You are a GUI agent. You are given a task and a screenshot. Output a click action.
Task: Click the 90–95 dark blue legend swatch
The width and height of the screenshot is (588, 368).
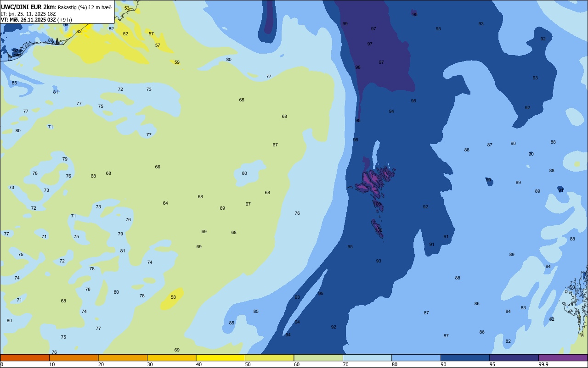tap(465, 357)
